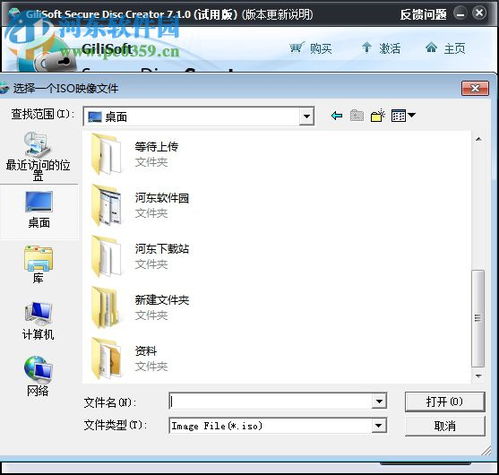499x475 pixels.
Task: Click the 打开(O) open button
Action: (445, 401)
